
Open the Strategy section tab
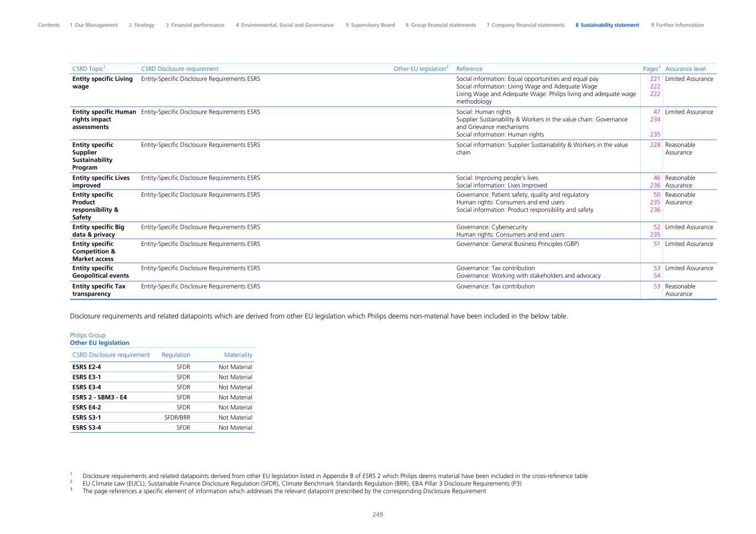click(x=142, y=25)
